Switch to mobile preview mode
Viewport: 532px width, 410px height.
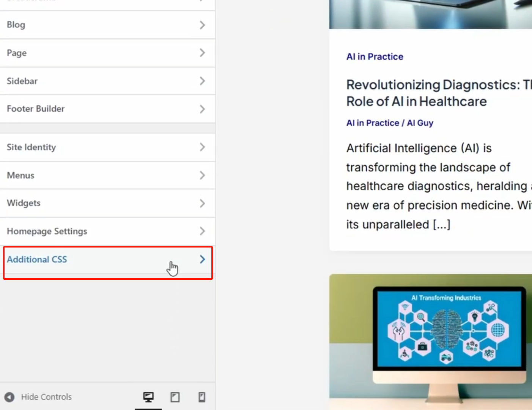point(202,397)
